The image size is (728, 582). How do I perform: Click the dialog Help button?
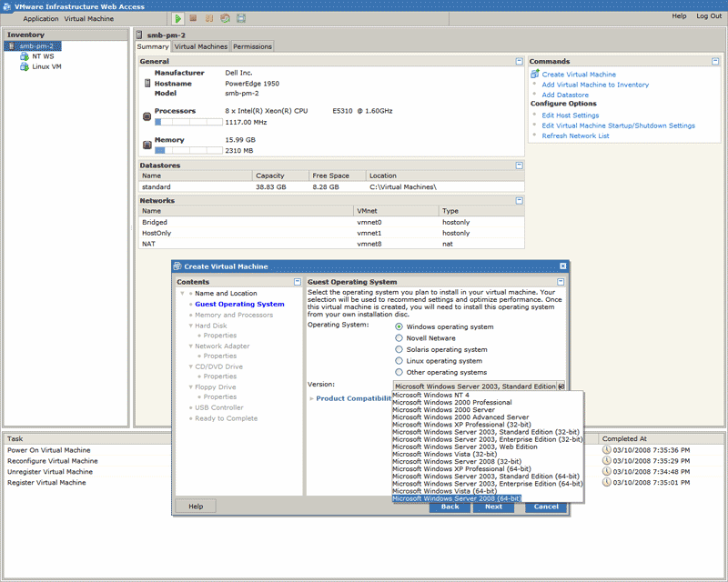click(x=196, y=507)
